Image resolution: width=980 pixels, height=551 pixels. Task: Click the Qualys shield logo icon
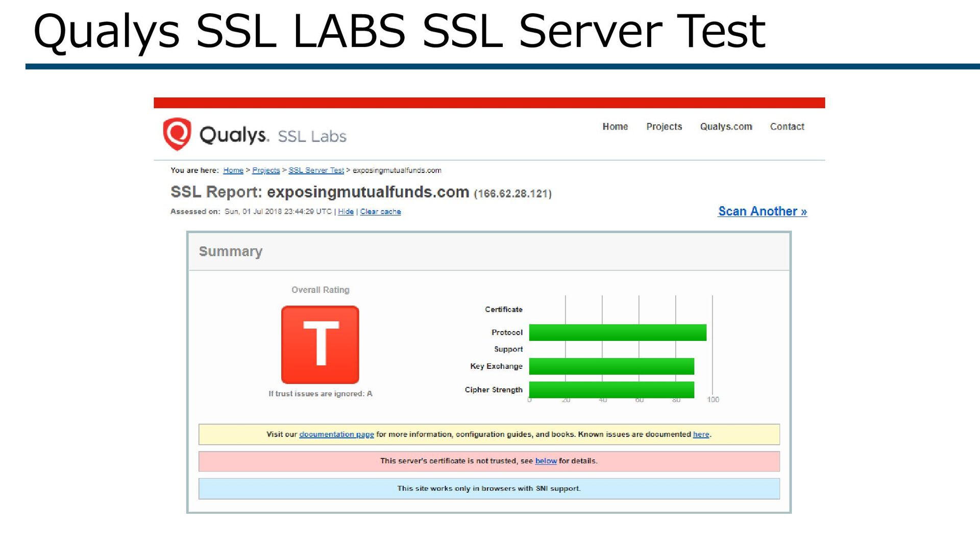(x=177, y=134)
